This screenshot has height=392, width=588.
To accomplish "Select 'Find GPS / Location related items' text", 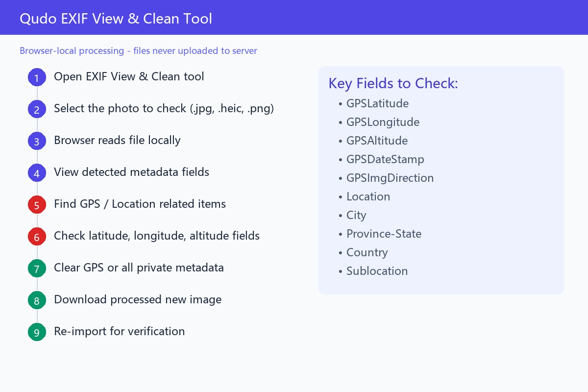I will (140, 204).
